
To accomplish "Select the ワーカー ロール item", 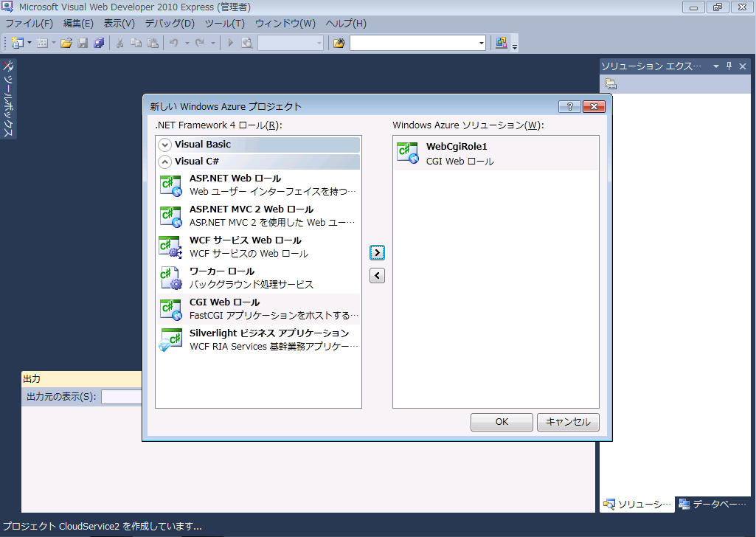I will coord(258,277).
